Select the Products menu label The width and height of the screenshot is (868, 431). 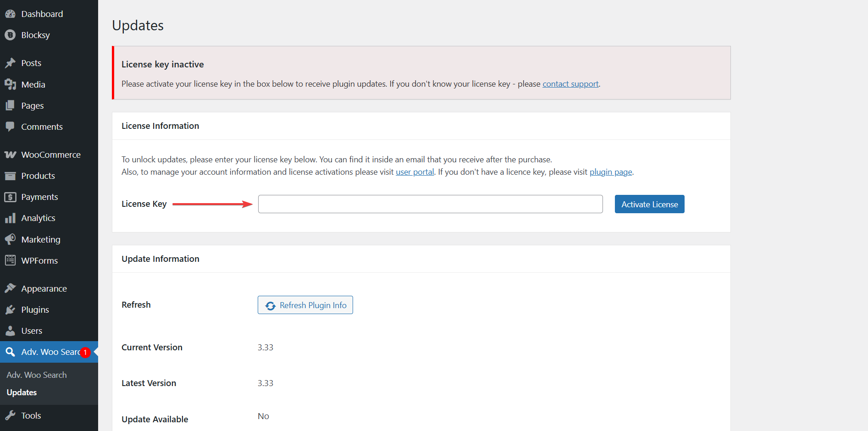38,176
